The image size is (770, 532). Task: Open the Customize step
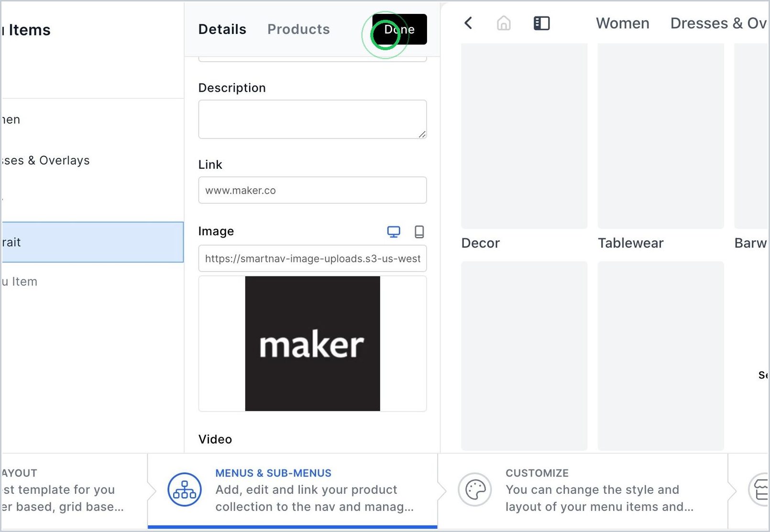coord(583,491)
